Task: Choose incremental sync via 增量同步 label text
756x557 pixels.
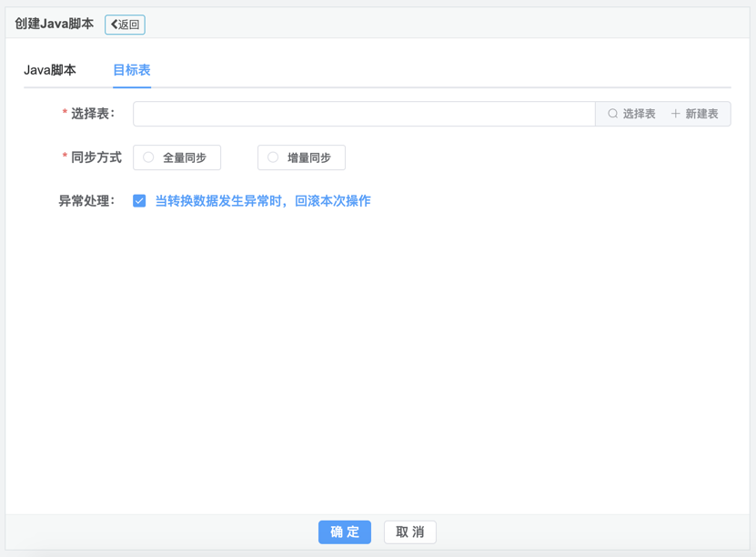Action: (309, 157)
